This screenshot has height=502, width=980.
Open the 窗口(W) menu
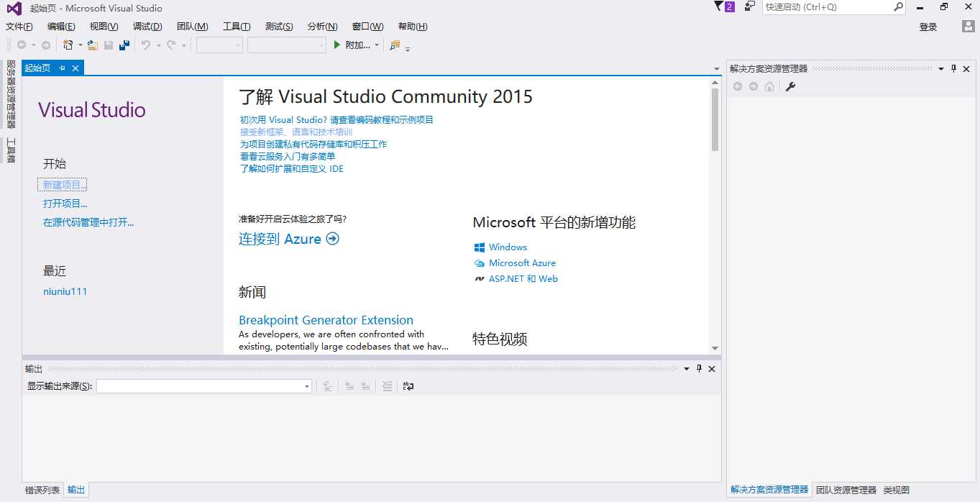point(367,27)
